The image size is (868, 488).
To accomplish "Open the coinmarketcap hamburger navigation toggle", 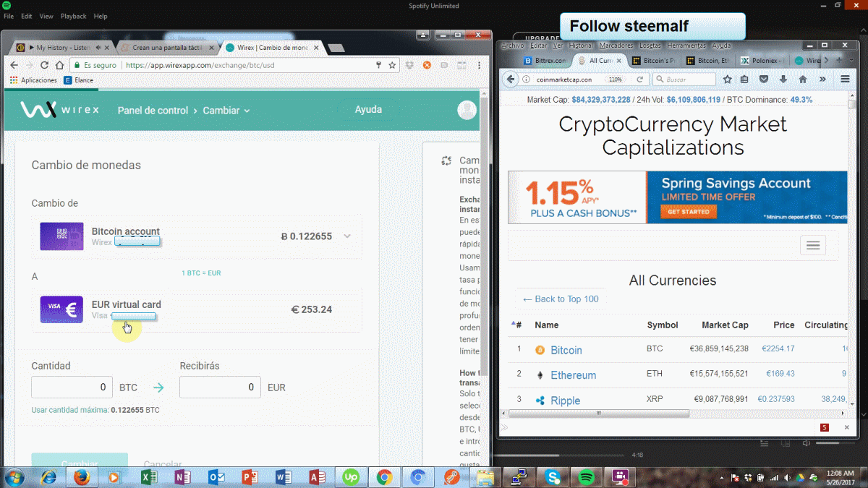I will (x=813, y=246).
